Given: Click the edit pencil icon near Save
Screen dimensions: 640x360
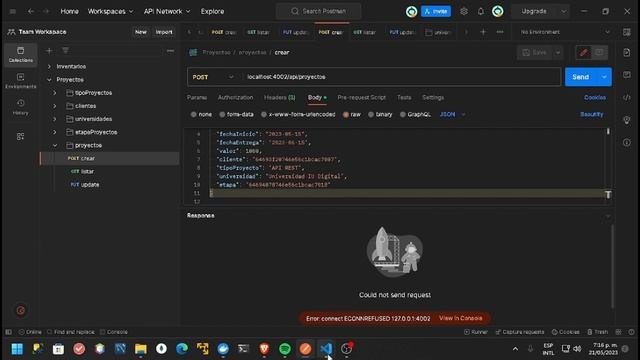Looking at the screenshot, I should 583,52.
